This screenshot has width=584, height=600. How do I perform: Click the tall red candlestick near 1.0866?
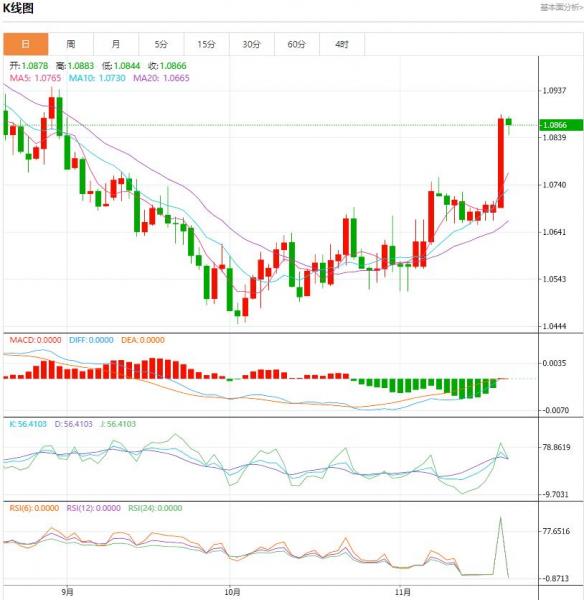click(501, 163)
